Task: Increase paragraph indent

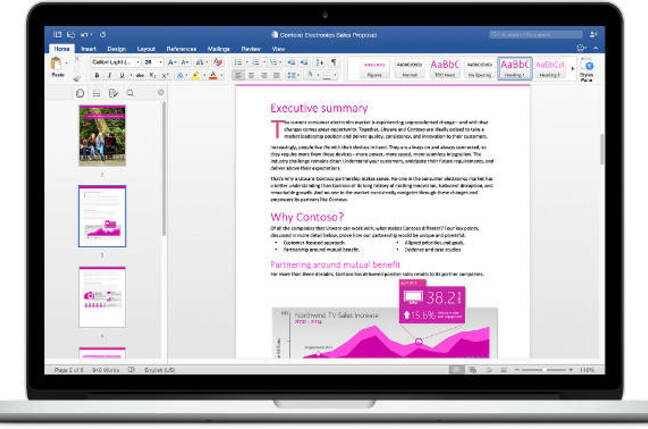Action: pos(305,62)
